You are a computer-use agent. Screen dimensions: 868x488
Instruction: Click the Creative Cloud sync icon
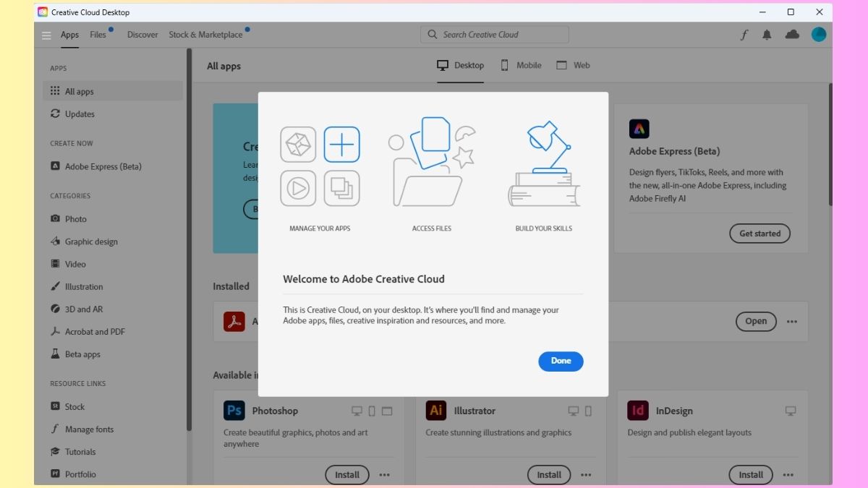click(791, 34)
